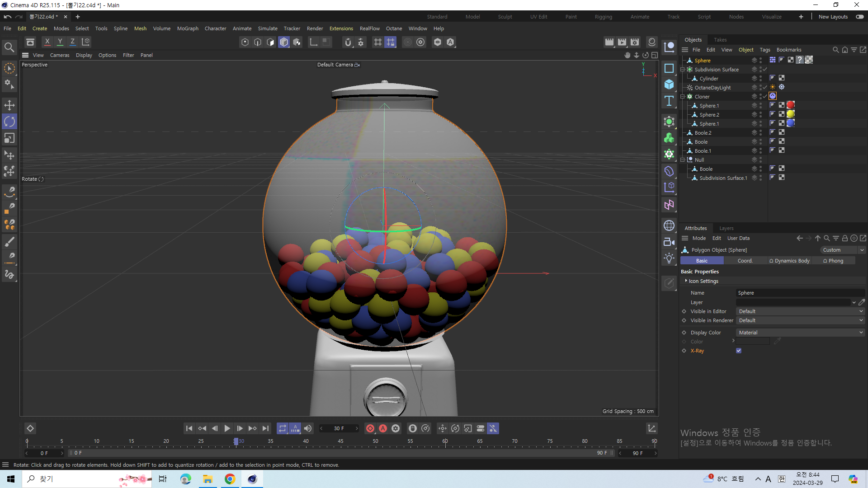This screenshot has width=868, height=488.
Task: Collapse the Null tree node
Action: 683,160
